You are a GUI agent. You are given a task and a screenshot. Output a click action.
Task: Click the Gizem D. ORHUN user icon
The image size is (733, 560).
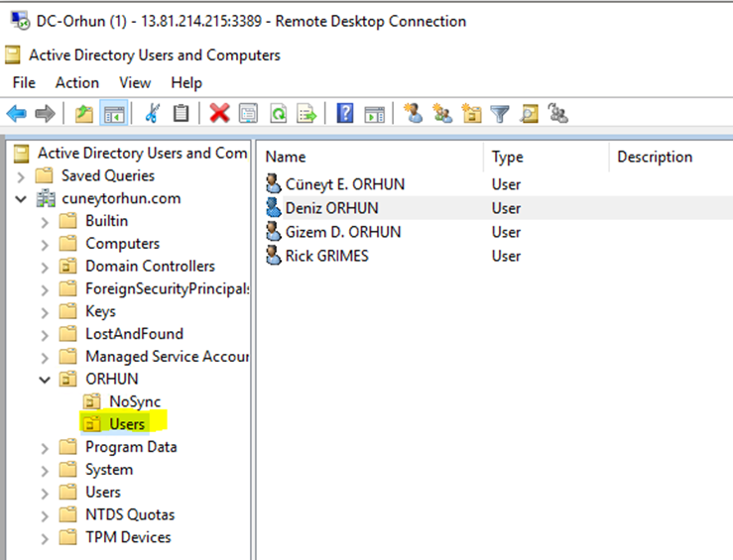[274, 231]
